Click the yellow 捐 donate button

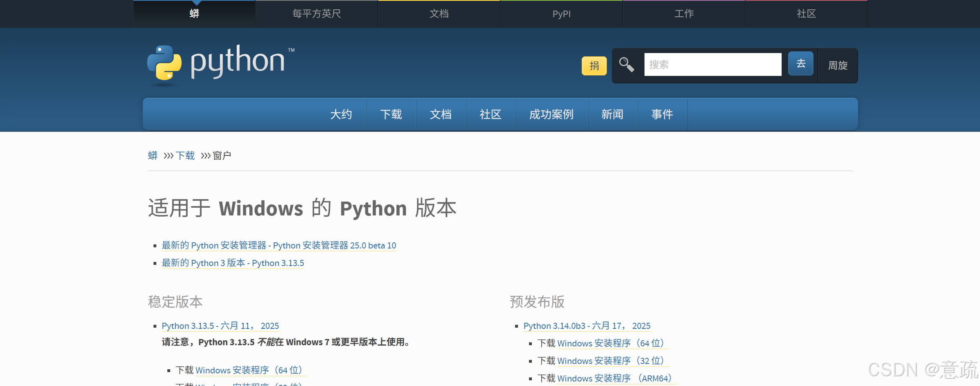pyautogui.click(x=594, y=66)
